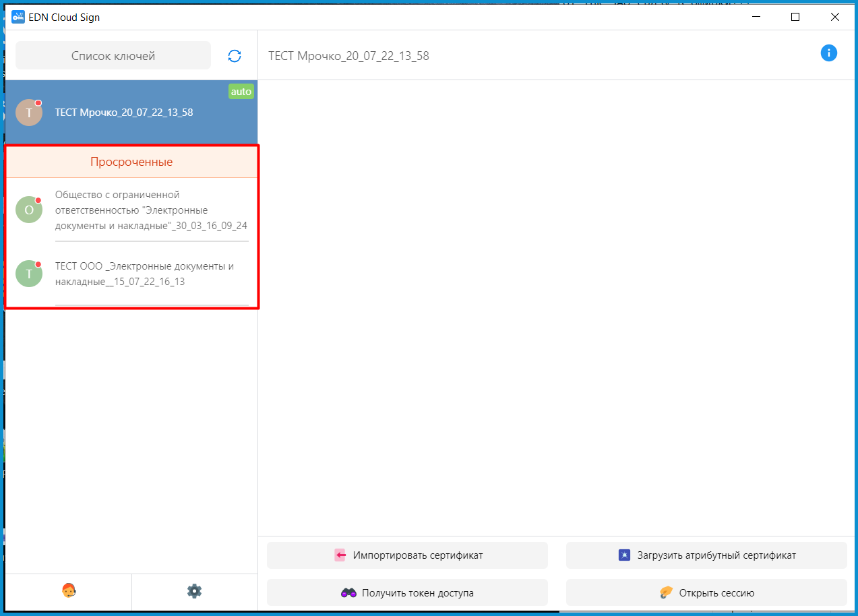Click the avatar of ТЕСТ Мрочко key
The image size is (858, 616).
coord(29,113)
